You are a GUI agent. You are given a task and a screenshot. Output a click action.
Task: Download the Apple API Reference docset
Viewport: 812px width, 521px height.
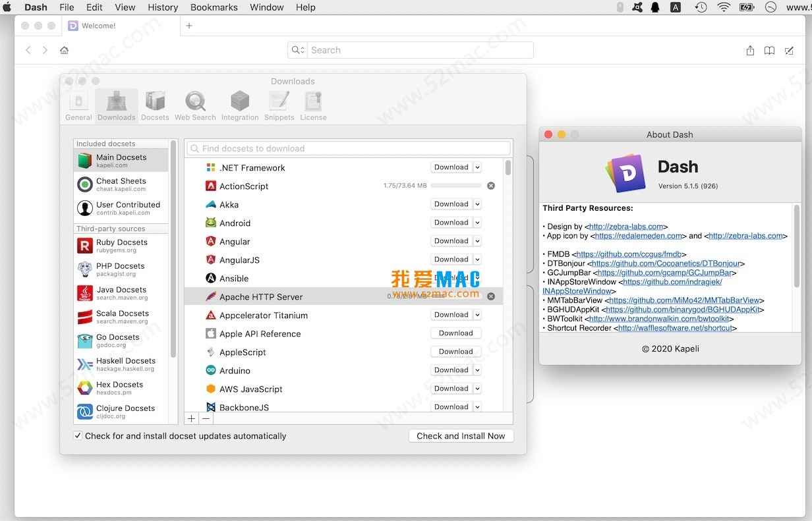pos(456,333)
